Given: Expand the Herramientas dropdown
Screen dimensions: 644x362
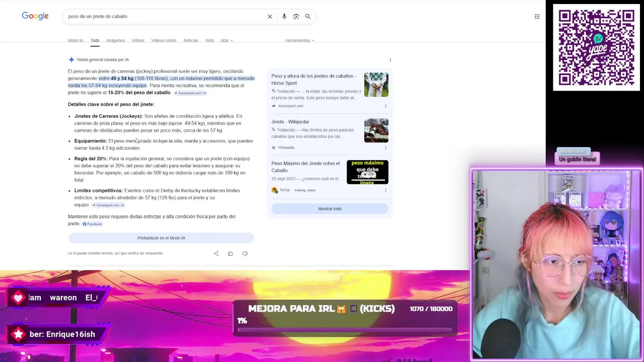Looking at the screenshot, I should click(299, 40).
